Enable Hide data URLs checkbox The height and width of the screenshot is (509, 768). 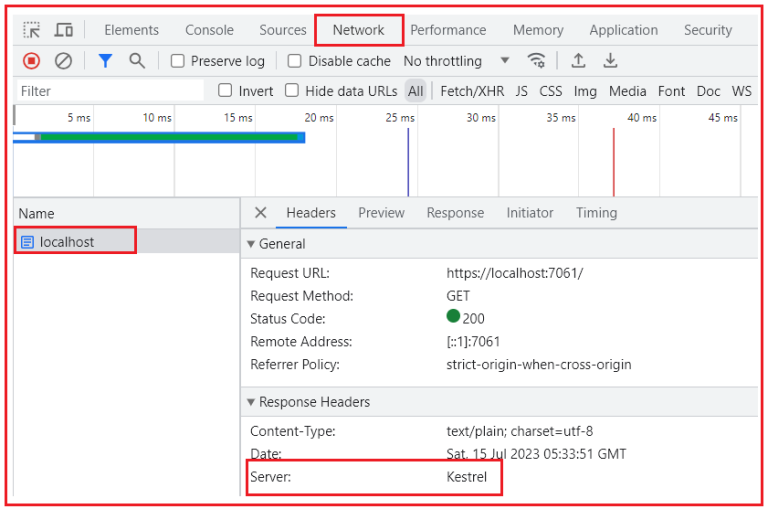point(292,91)
